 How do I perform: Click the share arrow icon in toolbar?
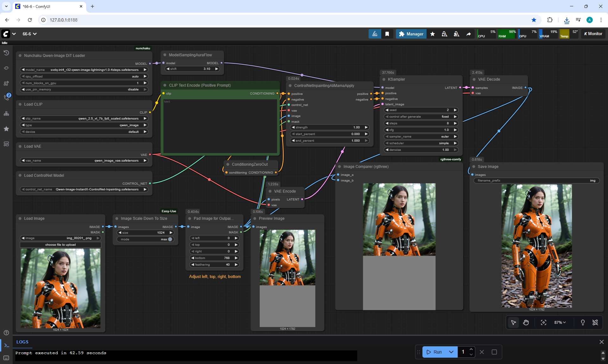[x=468, y=34]
